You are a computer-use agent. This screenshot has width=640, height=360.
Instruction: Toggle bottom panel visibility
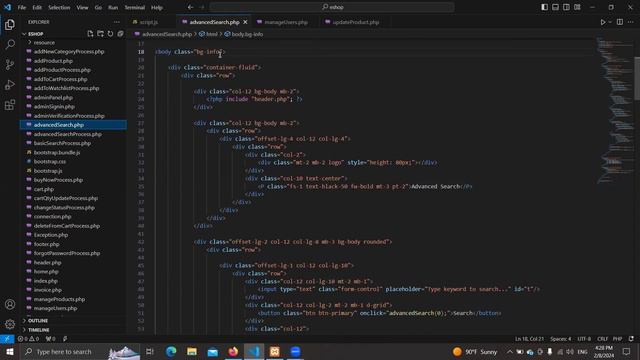556,7
